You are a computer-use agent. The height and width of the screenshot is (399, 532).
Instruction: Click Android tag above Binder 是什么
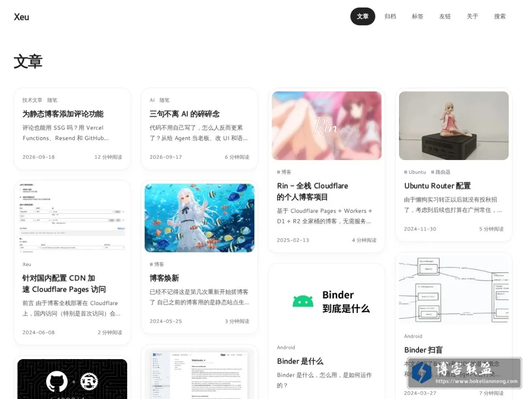(286, 348)
